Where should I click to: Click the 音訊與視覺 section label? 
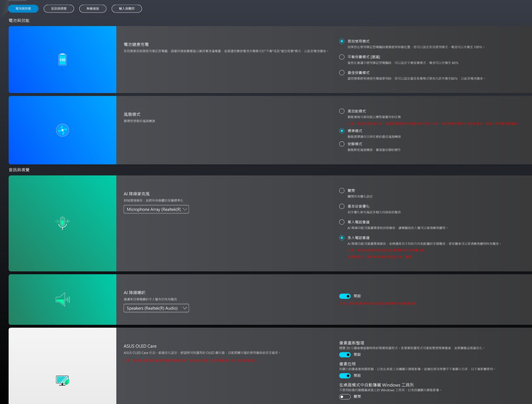19,170
